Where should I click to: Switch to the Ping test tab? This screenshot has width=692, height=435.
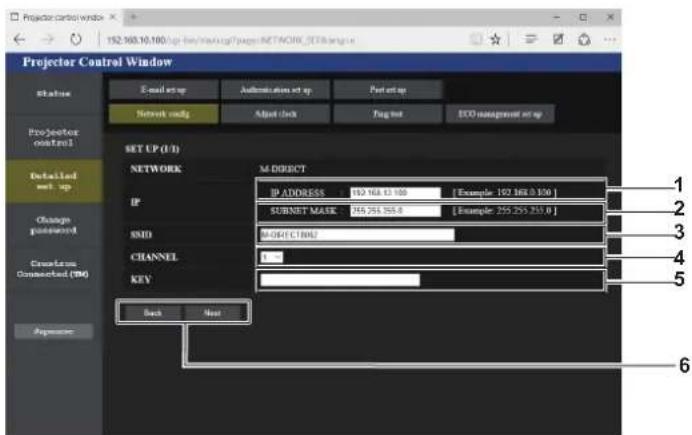pyautogui.click(x=388, y=114)
